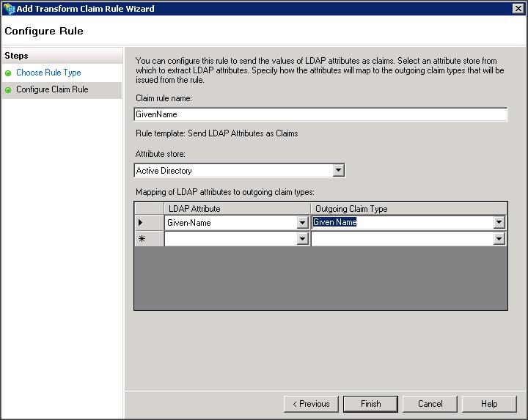Image resolution: width=528 pixels, height=420 pixels.
Task: Open the empty second-row LDAP Attribute dropdown
Action: pos(303,239)
